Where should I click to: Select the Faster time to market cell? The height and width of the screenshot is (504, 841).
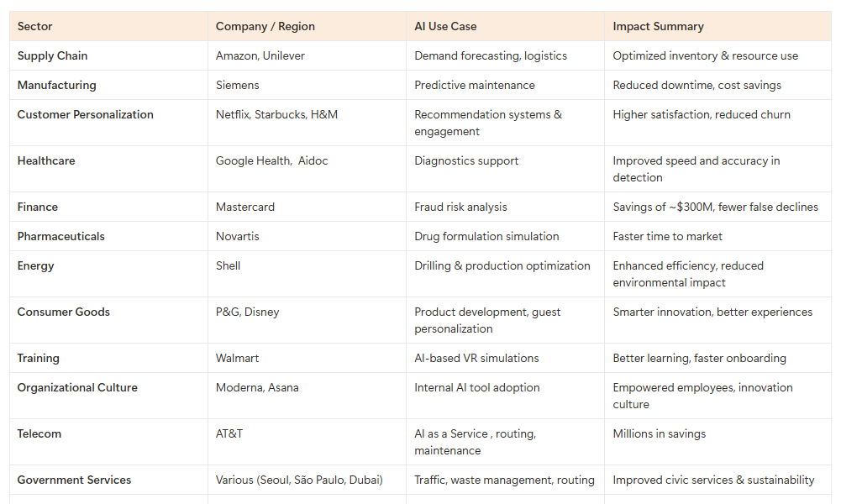[x=668, y=237]
